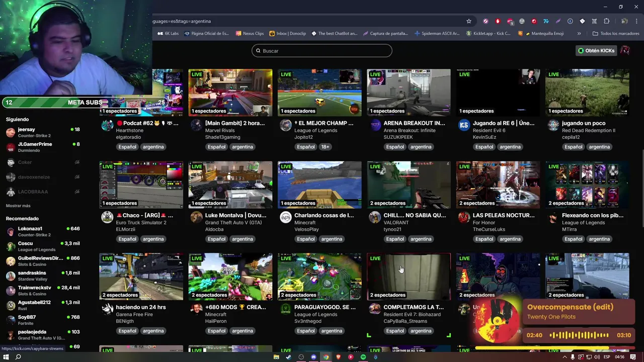Open the Inbox | Donoclip bookmark
Image resolution: width=644 pixels, height=362 pixels.
point(287,34)
